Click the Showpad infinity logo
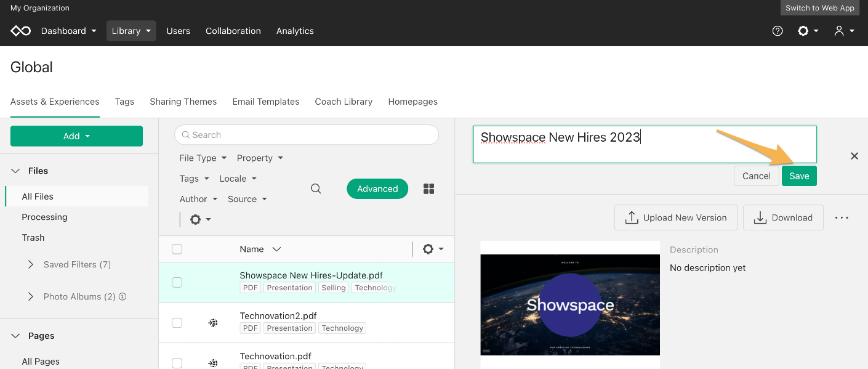868x369 pixels. tap(20, 31)
